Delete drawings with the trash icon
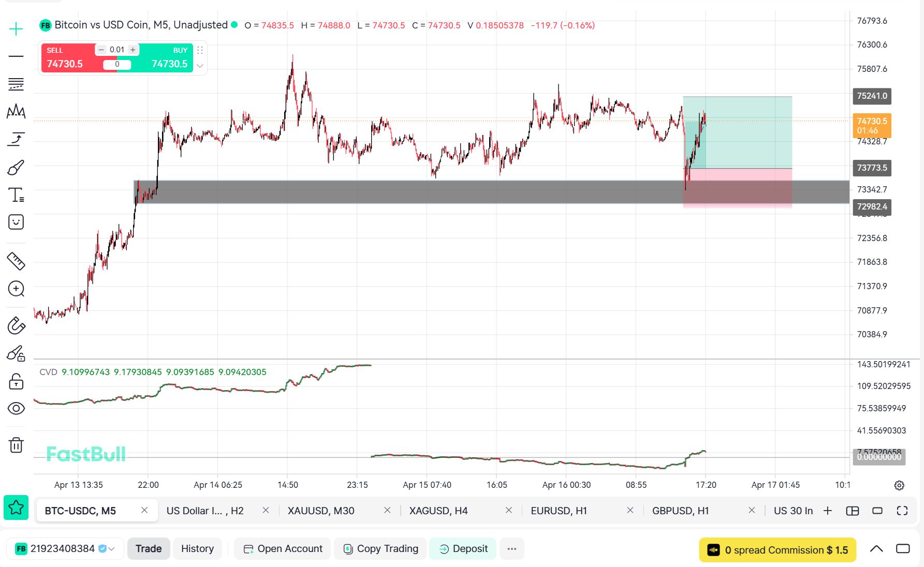The width and height of the screenshot is (924, 567). 16,445
